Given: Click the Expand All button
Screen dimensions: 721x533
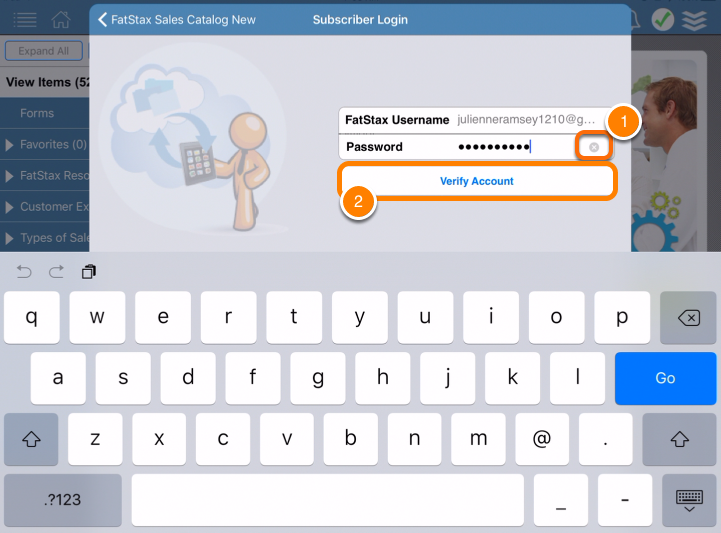Looking at the screenshot, I should (x=44, y=51).
